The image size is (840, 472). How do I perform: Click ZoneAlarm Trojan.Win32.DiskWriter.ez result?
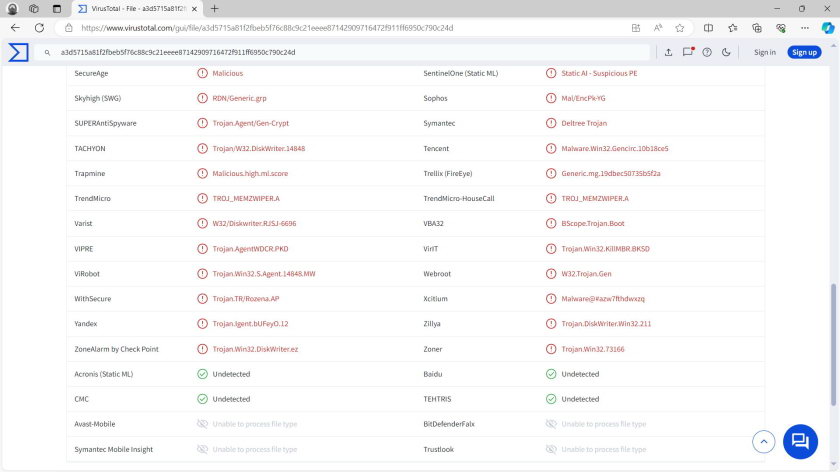pyautogui.click(x=255, y=349)
